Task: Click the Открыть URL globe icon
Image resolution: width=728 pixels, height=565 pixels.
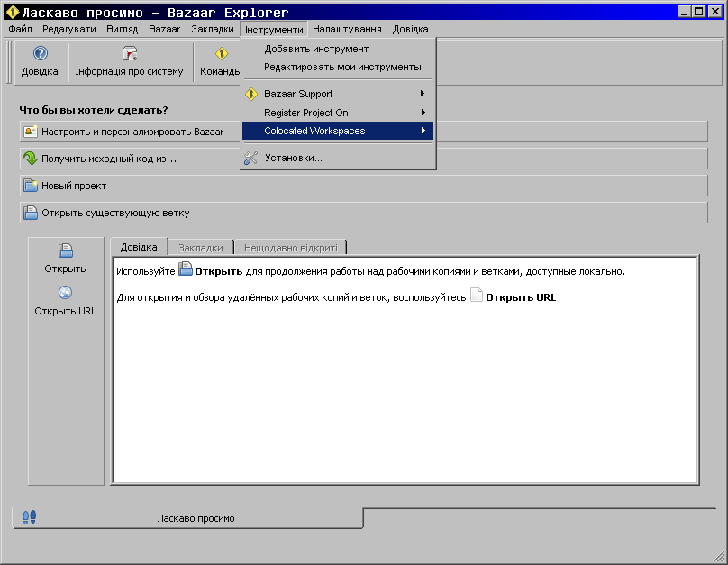Action: pos(65,293)
